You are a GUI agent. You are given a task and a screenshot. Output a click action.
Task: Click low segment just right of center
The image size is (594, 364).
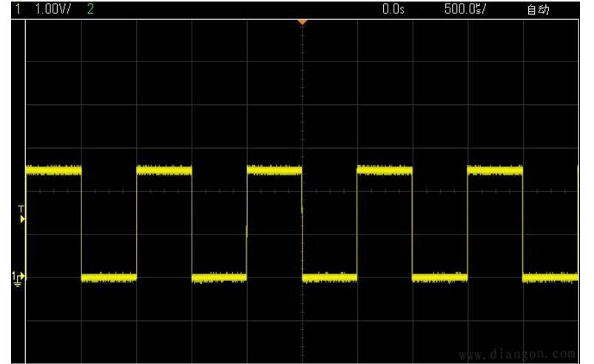coord(330,277)
